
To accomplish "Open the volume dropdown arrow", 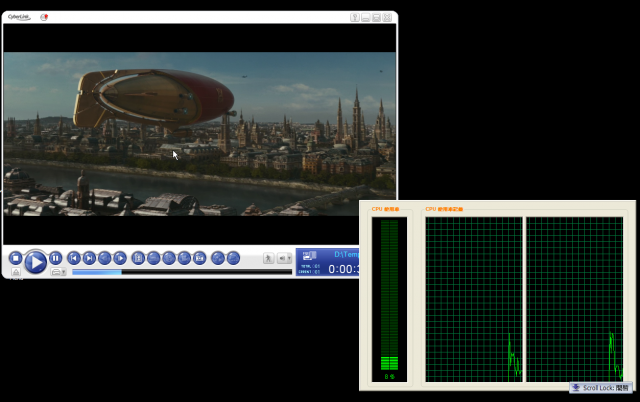I will [x=289, y=258].
